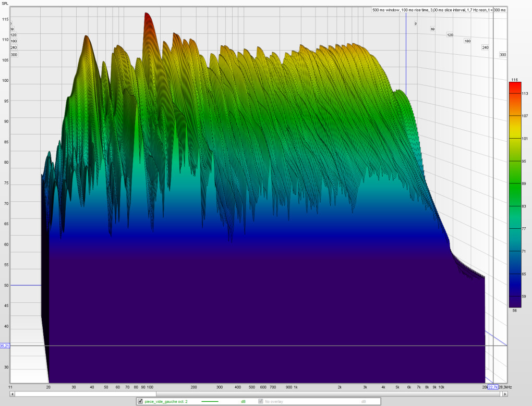This screenshot has width=532, height=406.
Task: Click the 59 label on color scale
Action: 524,296
